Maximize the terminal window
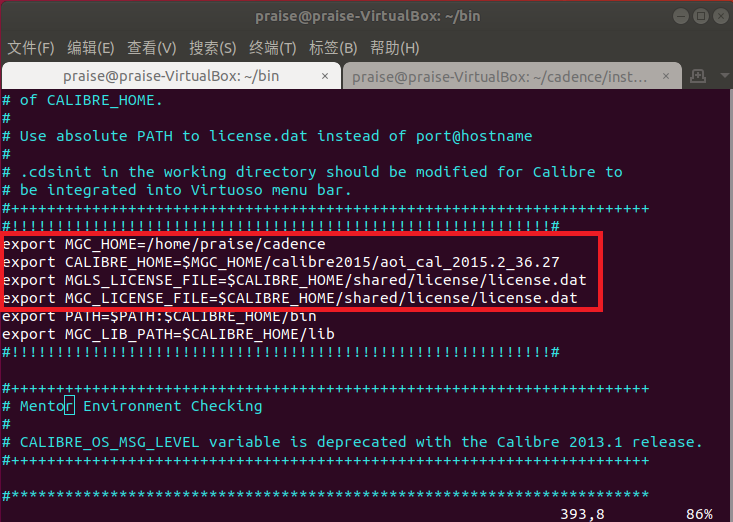733x522 pixels. point(701,16)
